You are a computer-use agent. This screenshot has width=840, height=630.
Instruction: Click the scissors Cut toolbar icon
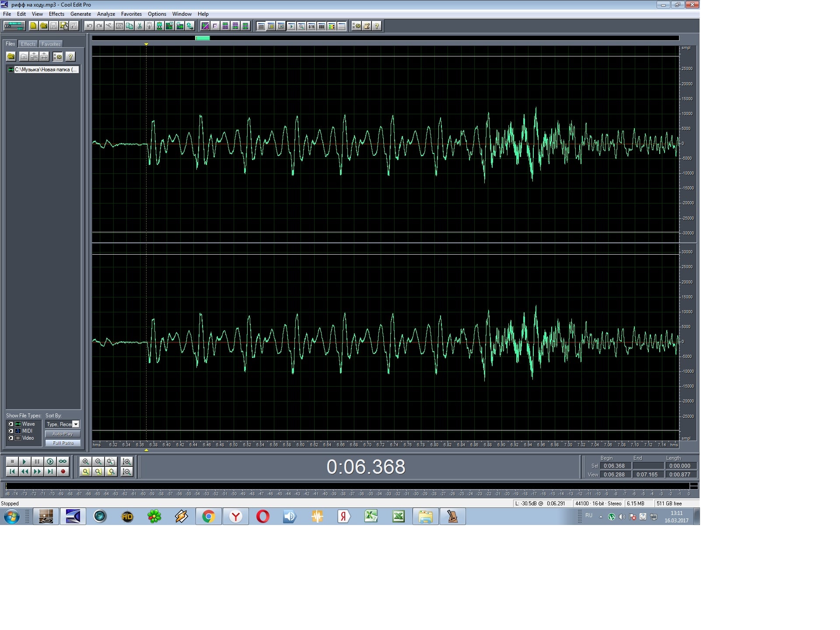tap(140, 26)
